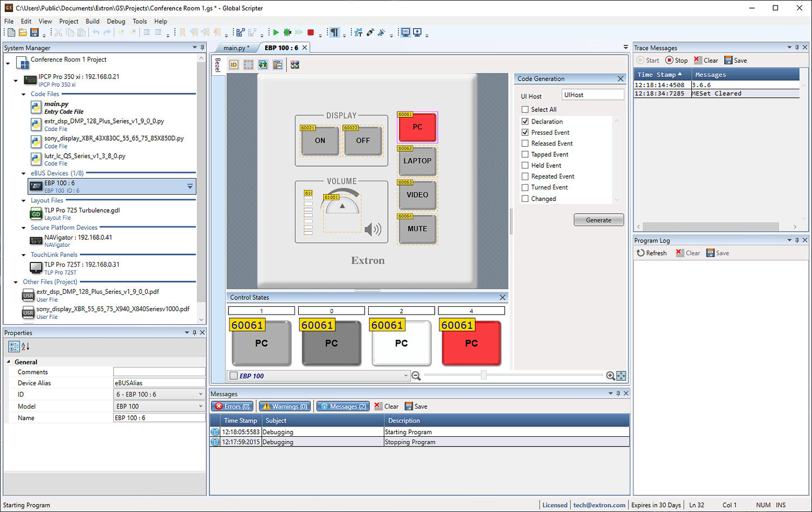Create a new file from the toolbar
Image resolution: width=812 pixels, height=512 pixels.
point(11,32)
